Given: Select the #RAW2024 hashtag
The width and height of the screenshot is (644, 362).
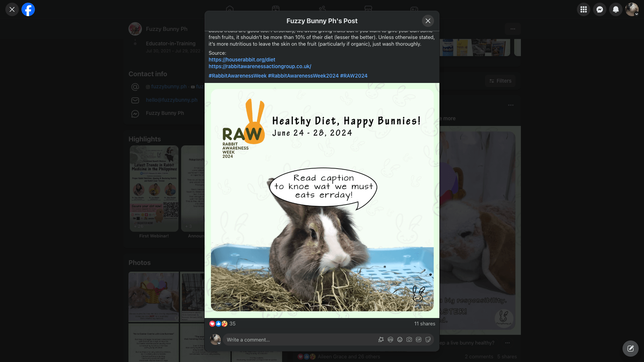Looking at the screenshot, I should coord(354,76).
